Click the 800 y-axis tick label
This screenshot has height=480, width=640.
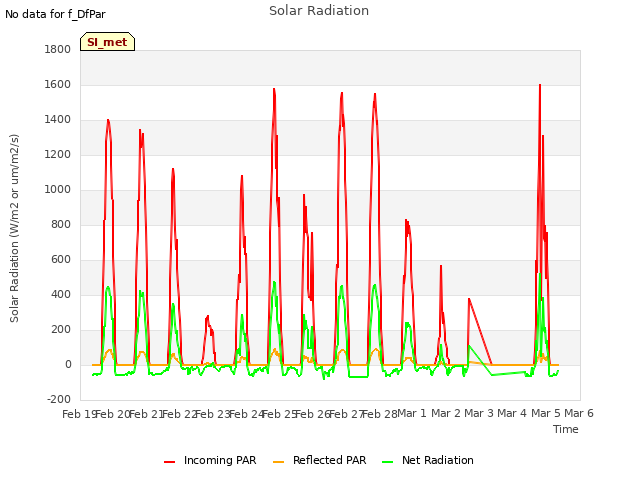pyautogui.click(x=61, y=224)
